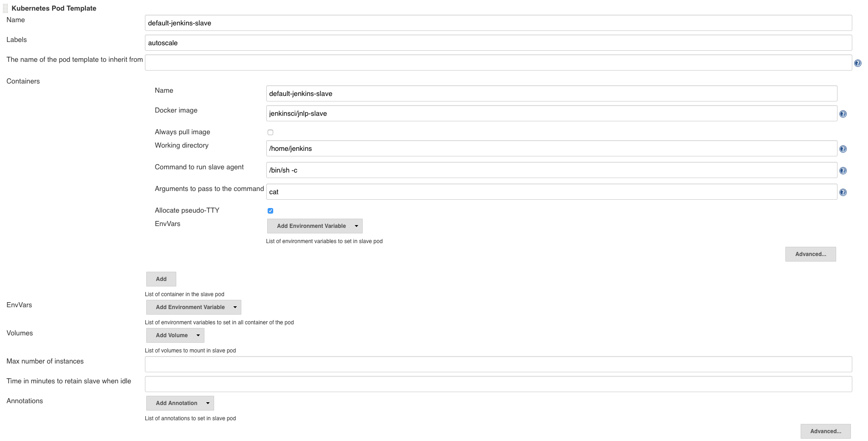The width and height of the screenshot is (868, 441).
Task: Click the Add container button
Action: pos(161,279)
